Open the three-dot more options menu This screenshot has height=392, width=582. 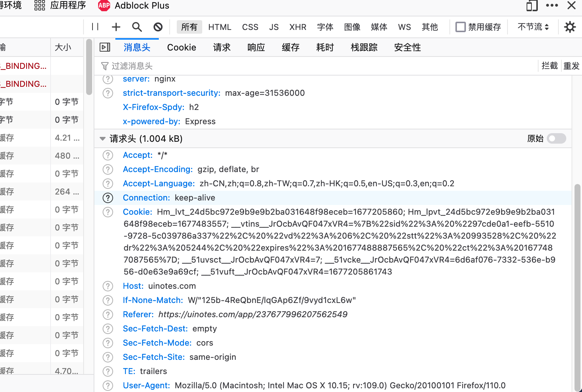[552, 6]
